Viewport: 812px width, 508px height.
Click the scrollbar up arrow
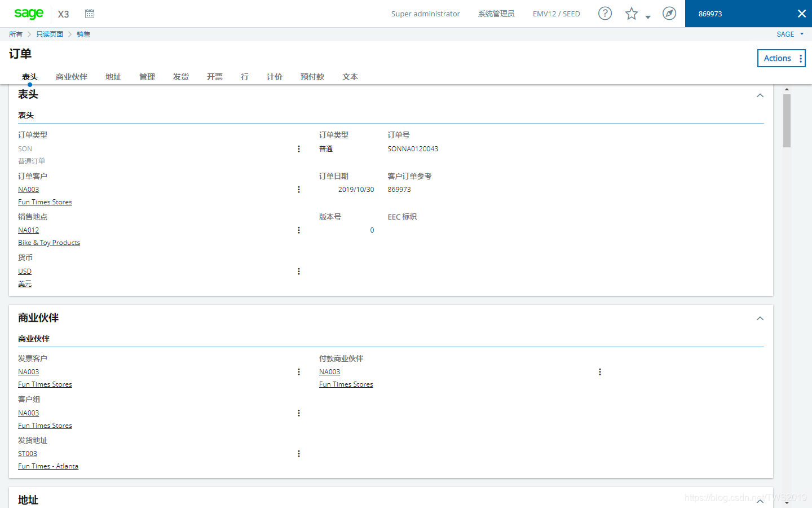point(787,89)
